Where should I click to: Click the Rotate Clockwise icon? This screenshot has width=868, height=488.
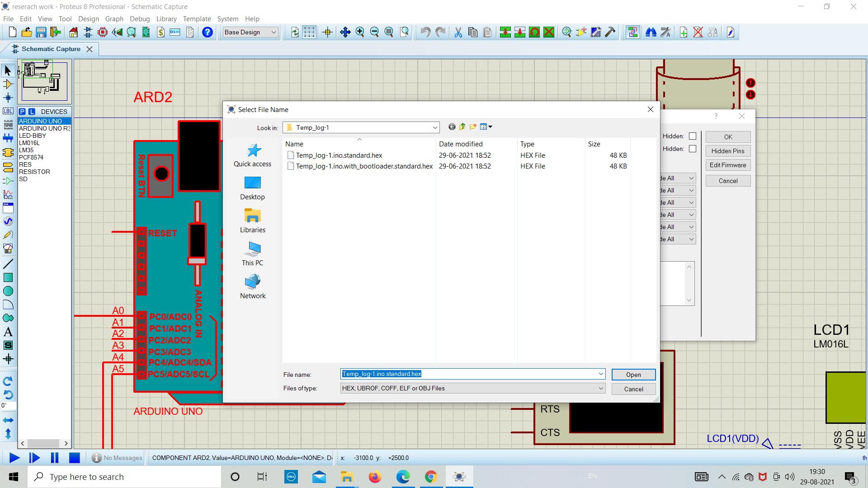point(8,381)
